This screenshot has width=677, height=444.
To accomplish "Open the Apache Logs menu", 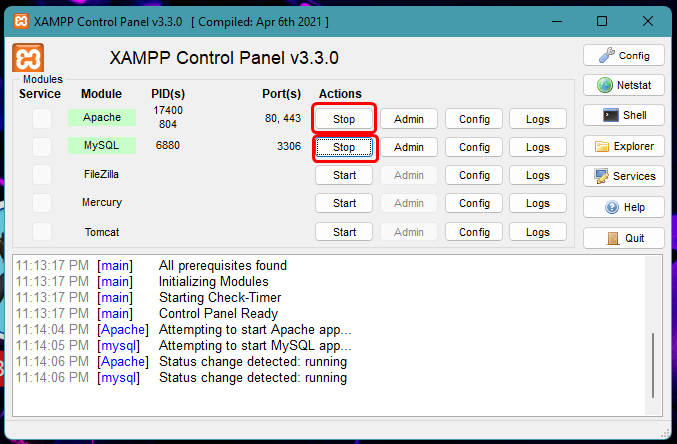I will 538,119.
